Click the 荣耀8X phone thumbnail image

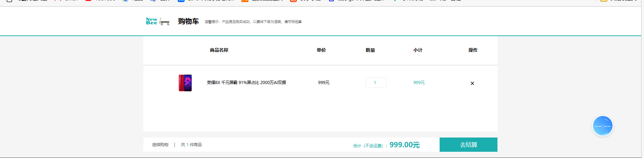click(185, 83)
